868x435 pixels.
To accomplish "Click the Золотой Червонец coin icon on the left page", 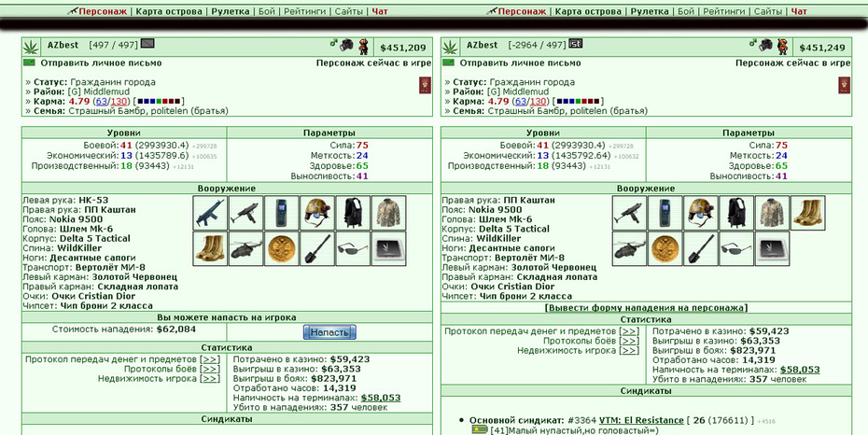I will tap(281, 249).
